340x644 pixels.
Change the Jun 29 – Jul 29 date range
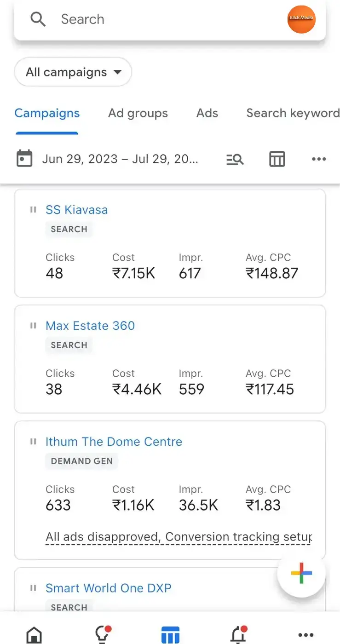click(120, 159)
